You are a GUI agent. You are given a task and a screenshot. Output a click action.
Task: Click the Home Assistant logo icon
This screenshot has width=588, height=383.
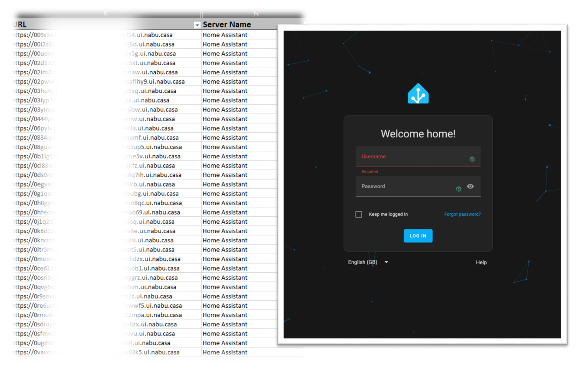pos(418,94)
